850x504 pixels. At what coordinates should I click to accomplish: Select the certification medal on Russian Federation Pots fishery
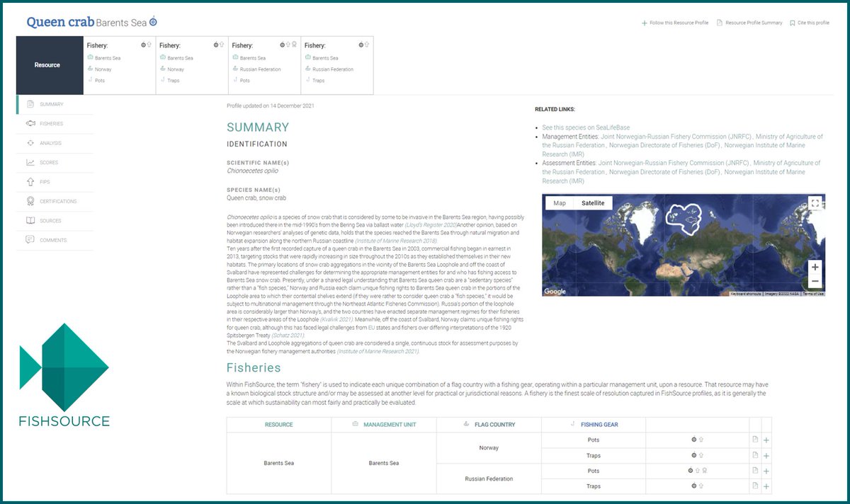click(705, 471)
